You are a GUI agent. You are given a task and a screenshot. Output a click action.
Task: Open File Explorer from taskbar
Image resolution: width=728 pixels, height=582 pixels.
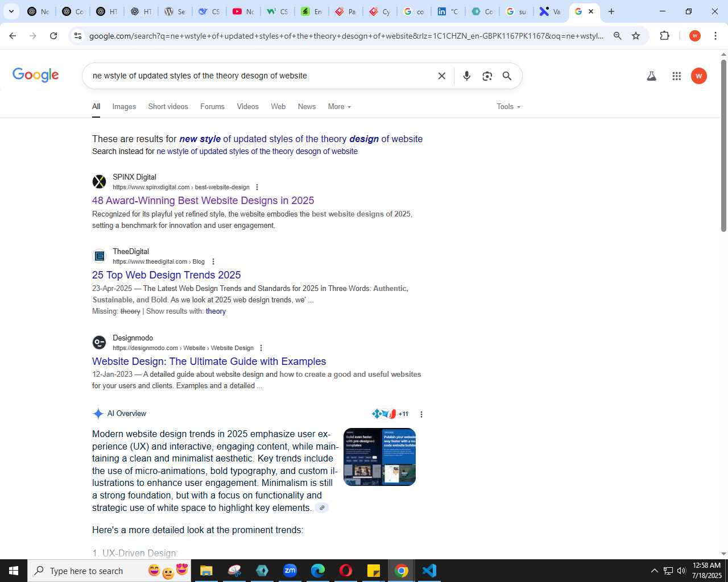206,571
